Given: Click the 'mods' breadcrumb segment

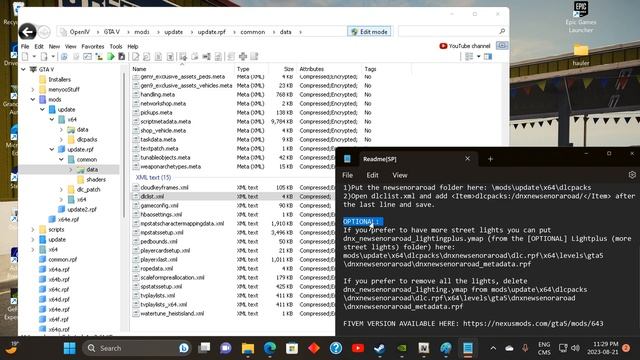Looking at the screenshot, I should 142,32.
